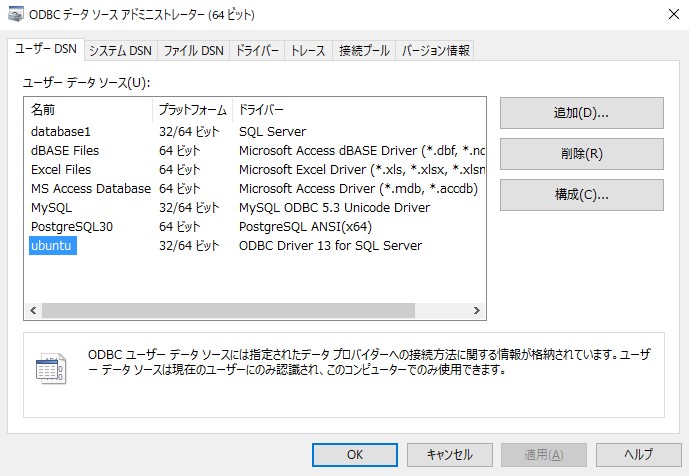This screenshot has height=476, width=689.
Task: Open the トレース tab
Action: [308, 51]
